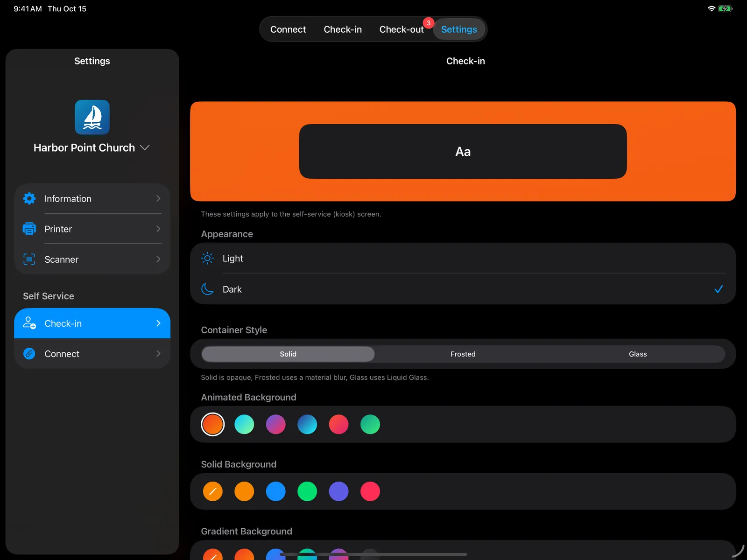Click the custom solid color slash swatch
The image size is (747, 560).
[x=213, y=491]
